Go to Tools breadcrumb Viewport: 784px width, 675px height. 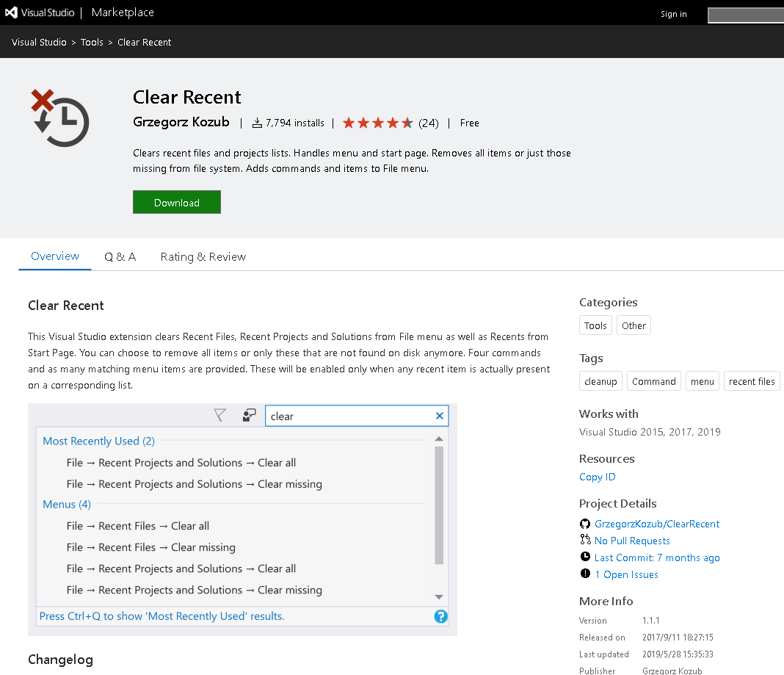(92, 43)
